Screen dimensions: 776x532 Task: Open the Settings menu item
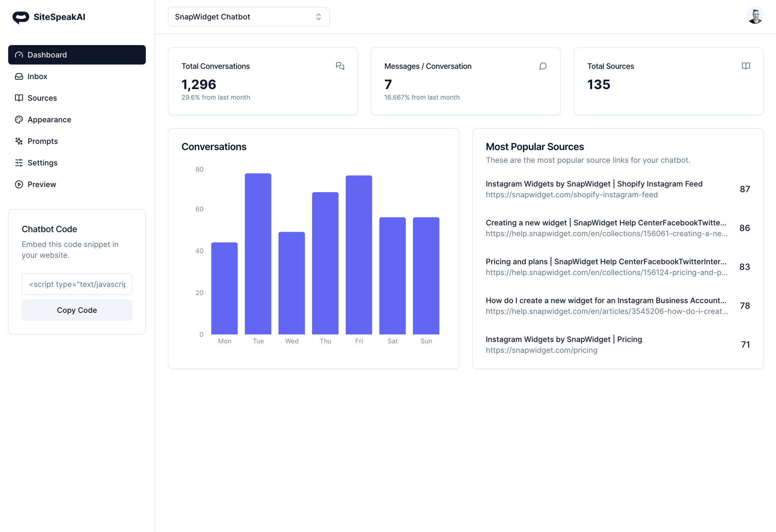point(42,163)
